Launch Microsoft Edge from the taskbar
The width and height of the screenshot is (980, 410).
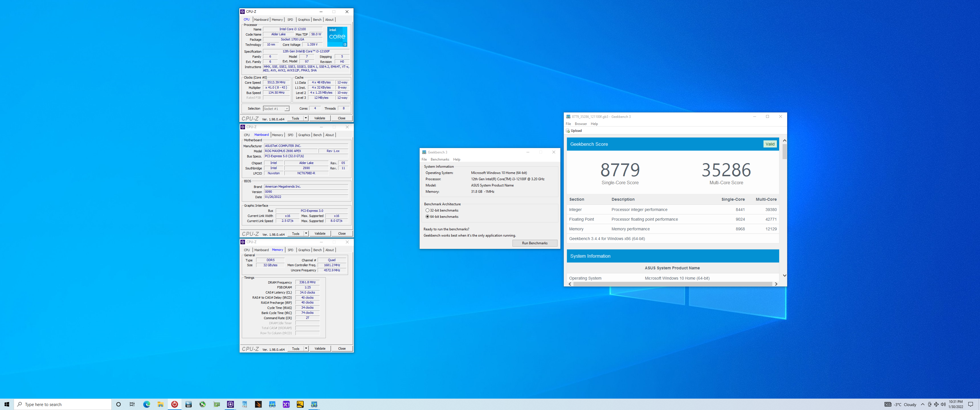tap(146, 404)
